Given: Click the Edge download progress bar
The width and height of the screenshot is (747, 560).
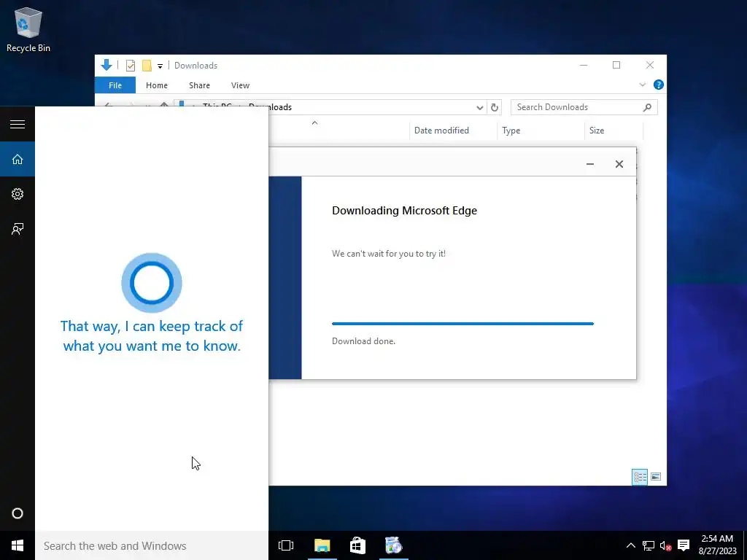Looking at the screenshot, I should (x=462, y=324).
